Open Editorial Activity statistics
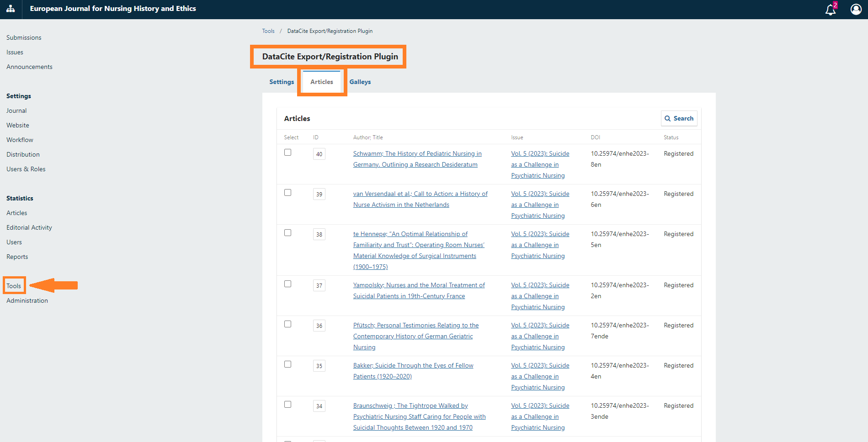 pyautogui.click(x=29, y=227)
